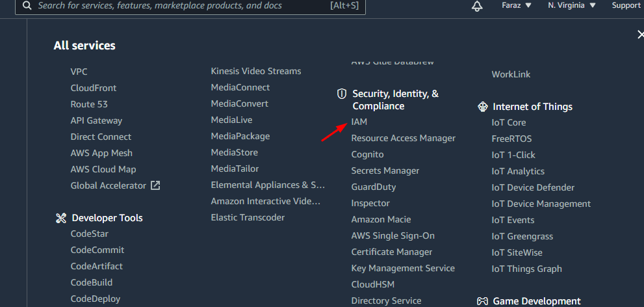Go to Route 53
This screenshot has width=644, height=307.
pyautogui.click(x=89, y=104)
